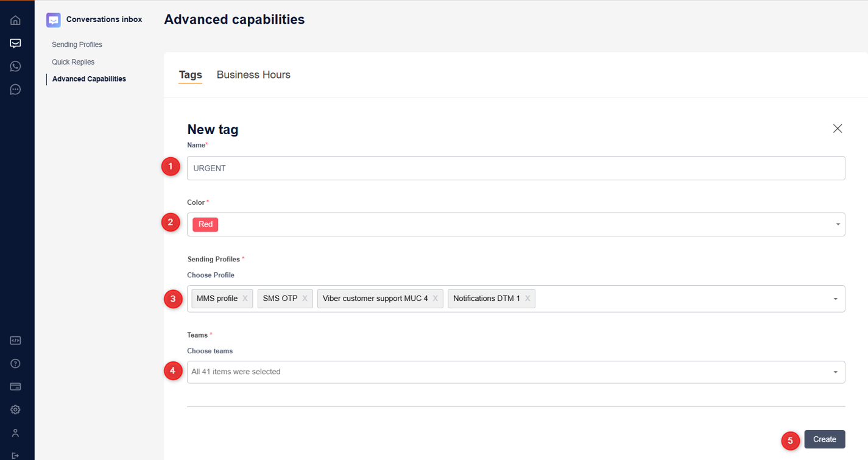Switch to the Business Hours tab
Screen dimensions: 868x460
point(253,75)
